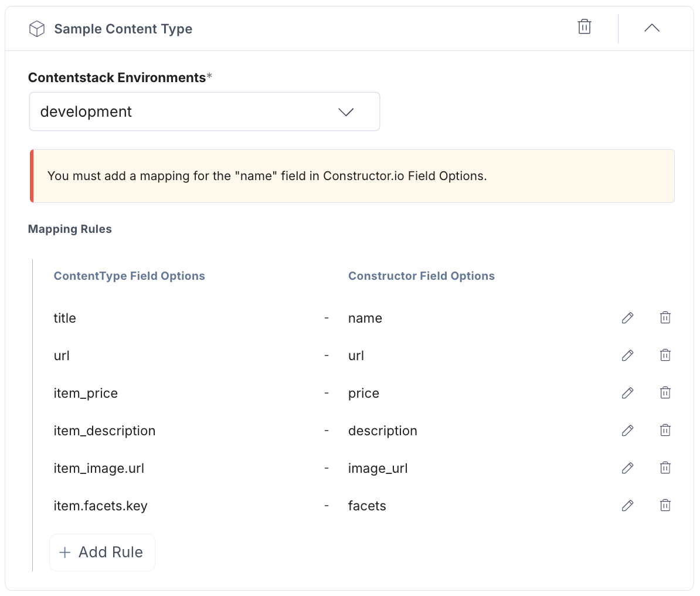Collapse the Sample Content Type panel

point(652,28)
